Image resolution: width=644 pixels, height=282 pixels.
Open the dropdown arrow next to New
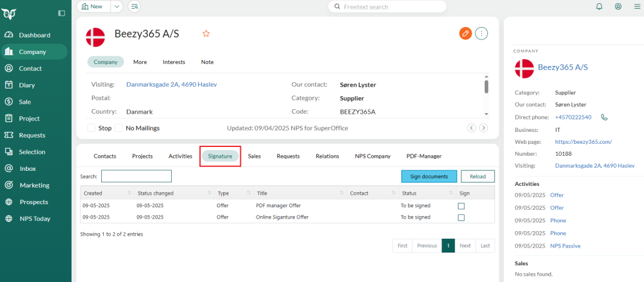point(117,6)
